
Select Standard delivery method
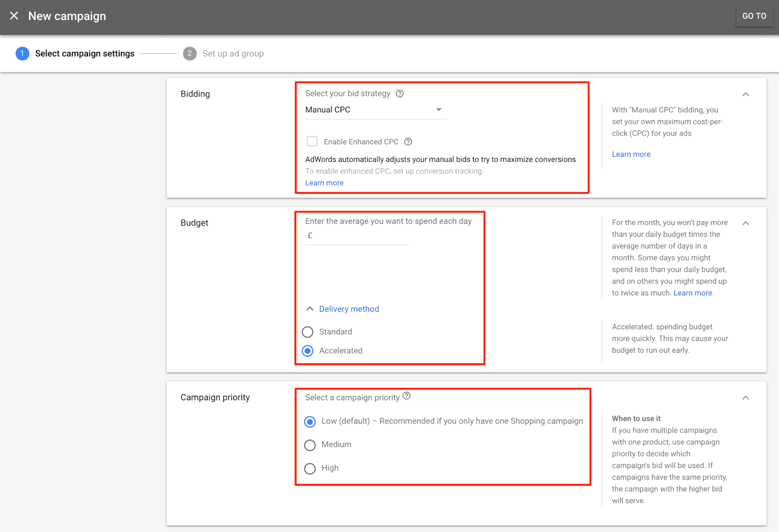307,332
